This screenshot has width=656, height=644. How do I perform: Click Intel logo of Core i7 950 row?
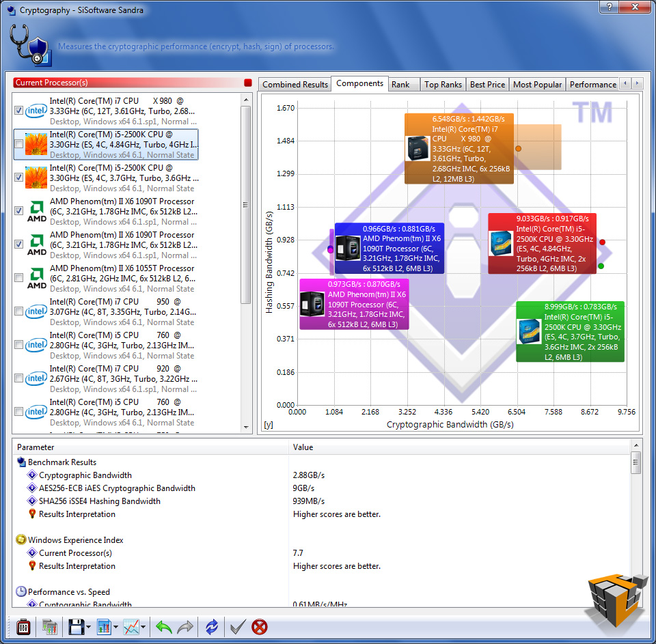[36, 311]
